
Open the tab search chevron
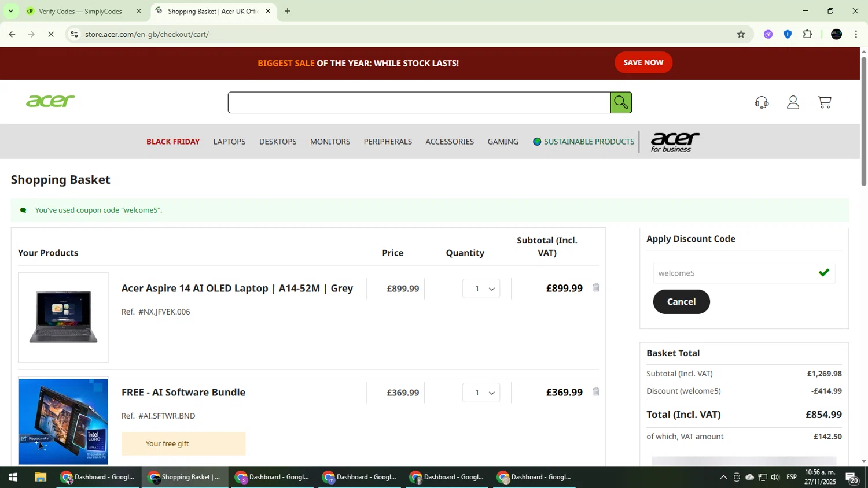click(10, 11)
